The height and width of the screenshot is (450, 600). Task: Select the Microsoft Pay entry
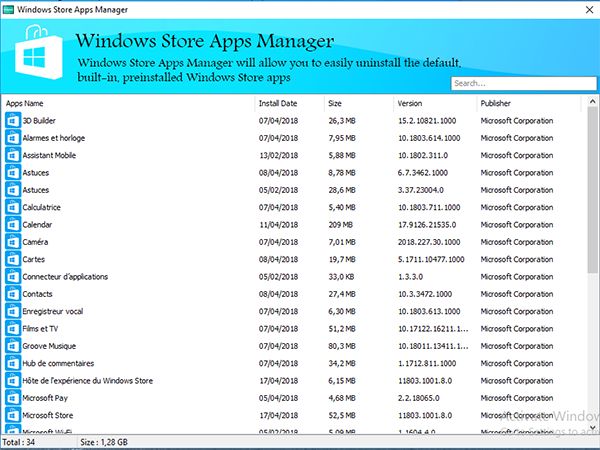pyautogui.click(x=45, y=398)
